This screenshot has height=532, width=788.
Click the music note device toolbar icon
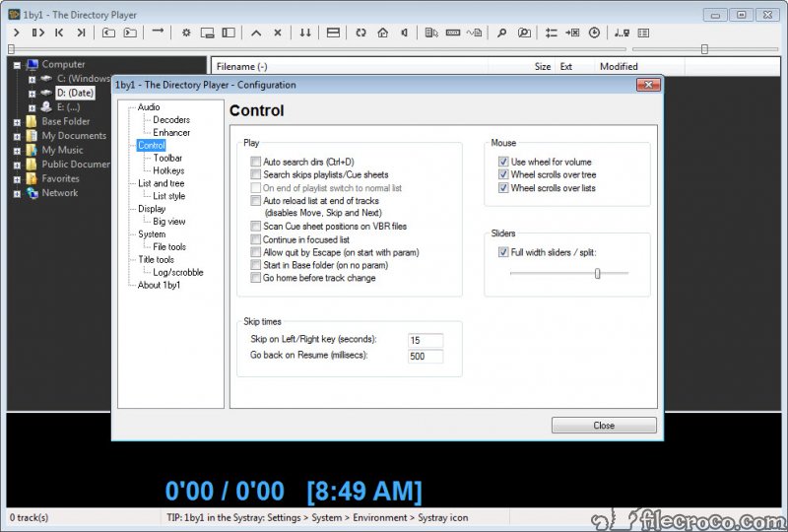(622, 33)
